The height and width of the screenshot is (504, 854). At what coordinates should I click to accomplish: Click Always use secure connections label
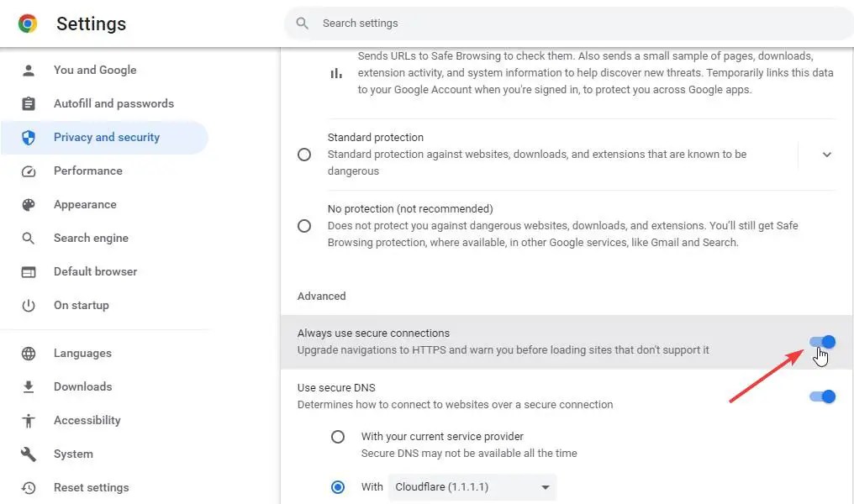click(x=373, y=333)
